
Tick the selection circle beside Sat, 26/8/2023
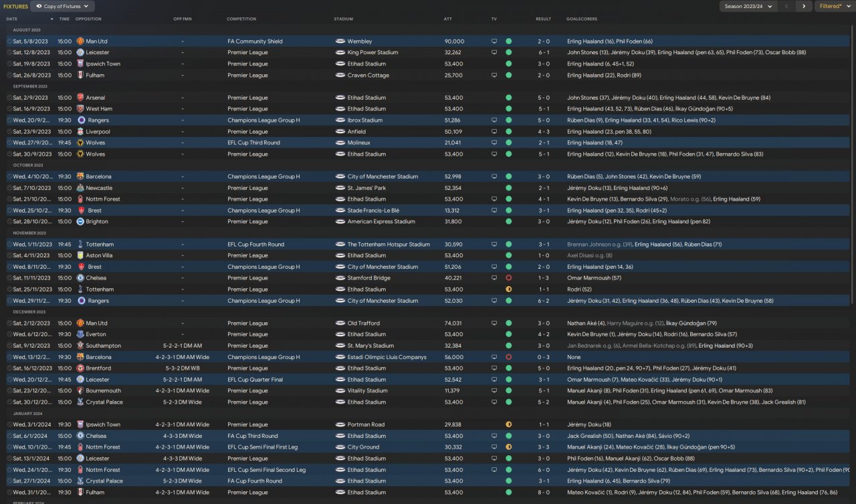(x=9, y=75)
